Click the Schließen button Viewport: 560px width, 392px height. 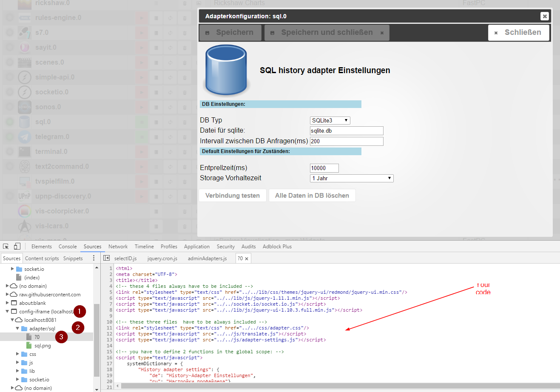pyautogui.click(x=519, y=32)
